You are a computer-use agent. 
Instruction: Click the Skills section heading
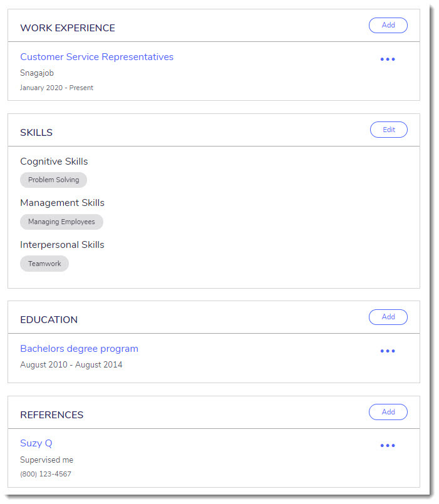[36, 133]
